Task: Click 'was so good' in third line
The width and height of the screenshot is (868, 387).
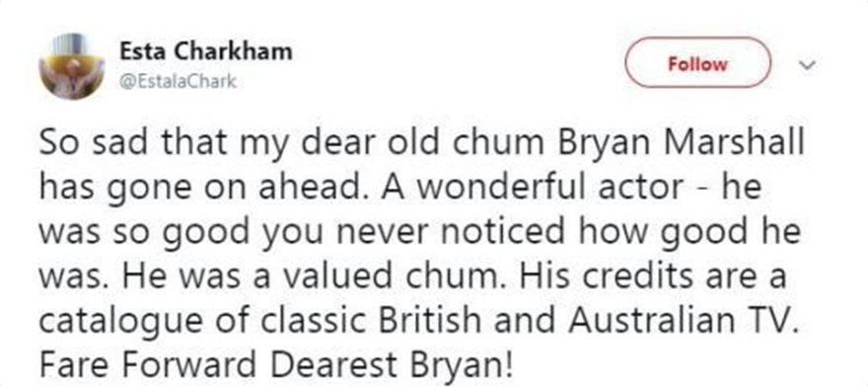Action: (x=144, y=233)
